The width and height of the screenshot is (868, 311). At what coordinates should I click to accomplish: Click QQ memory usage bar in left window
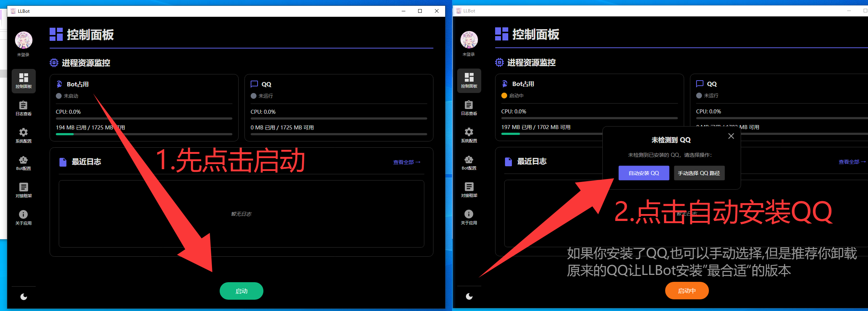click(x=339, y=134)
